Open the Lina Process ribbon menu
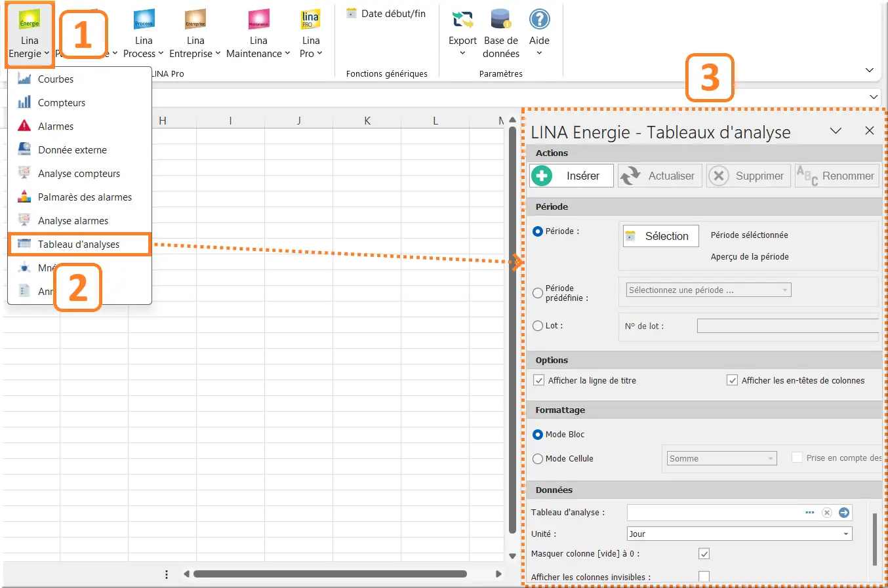Image resolution: width=888 pixels, height=588 pixels. (144, 35)
